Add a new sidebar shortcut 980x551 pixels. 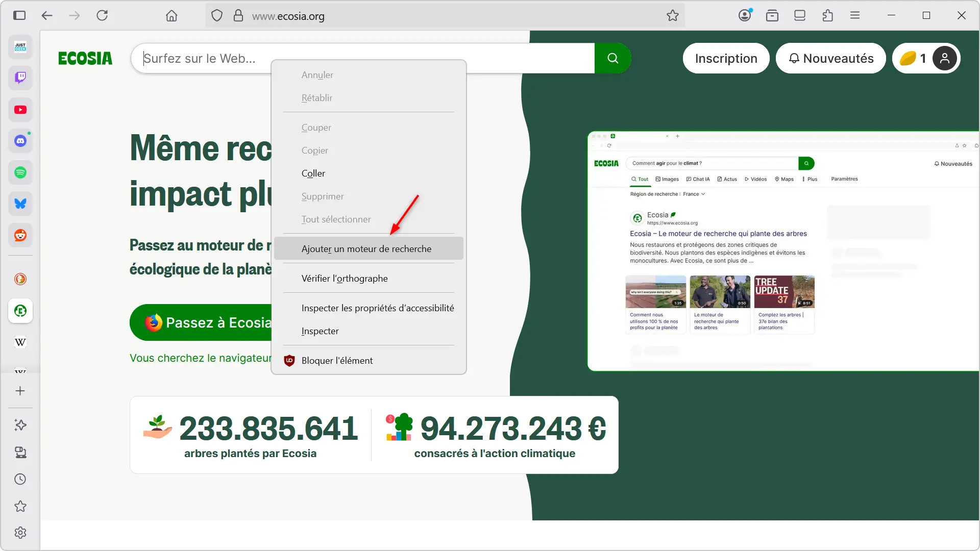(20, 391)
